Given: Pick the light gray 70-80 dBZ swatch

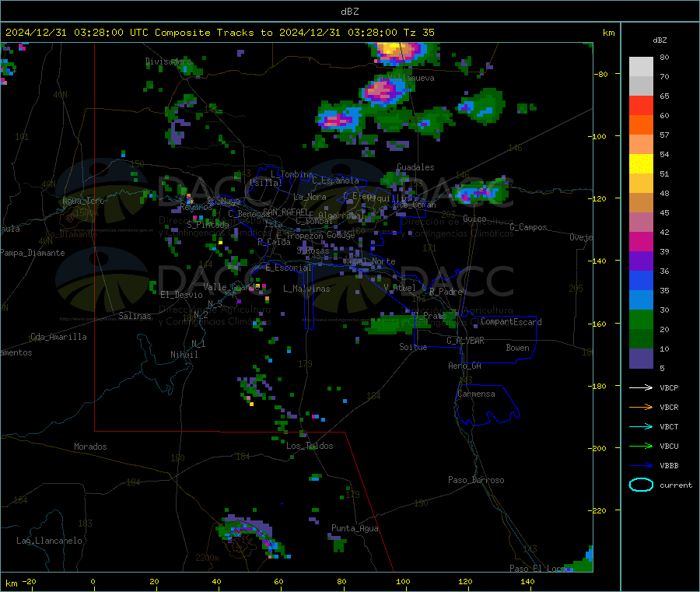Looking at the screenshot, I should (x=641, y=67).
